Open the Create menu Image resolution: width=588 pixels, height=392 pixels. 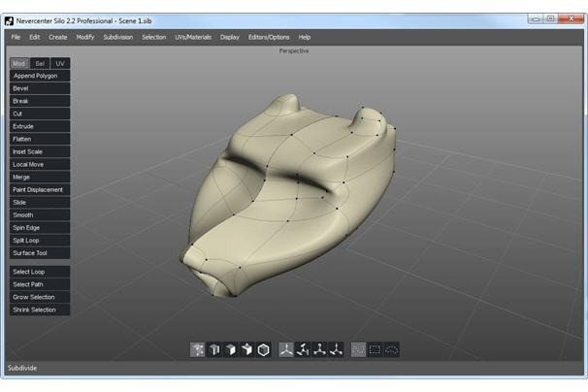(x=58, y=37)
